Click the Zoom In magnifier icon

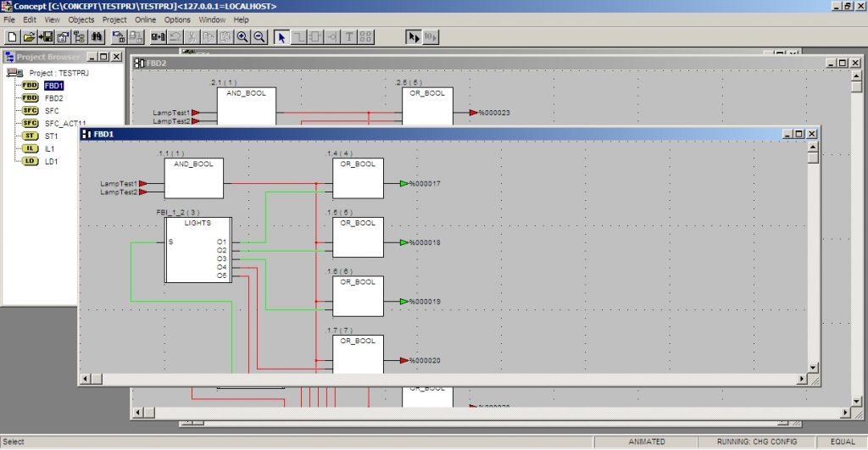click(242, 37)
